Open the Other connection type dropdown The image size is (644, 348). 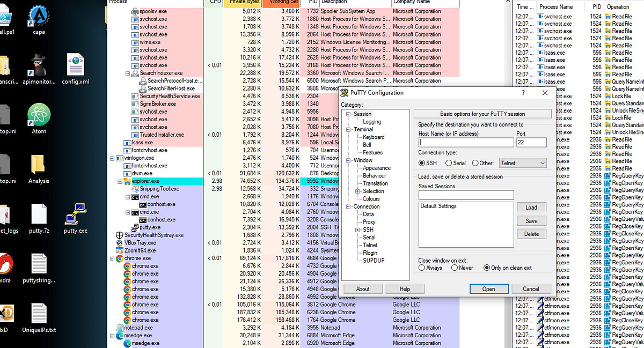(523, 163)
